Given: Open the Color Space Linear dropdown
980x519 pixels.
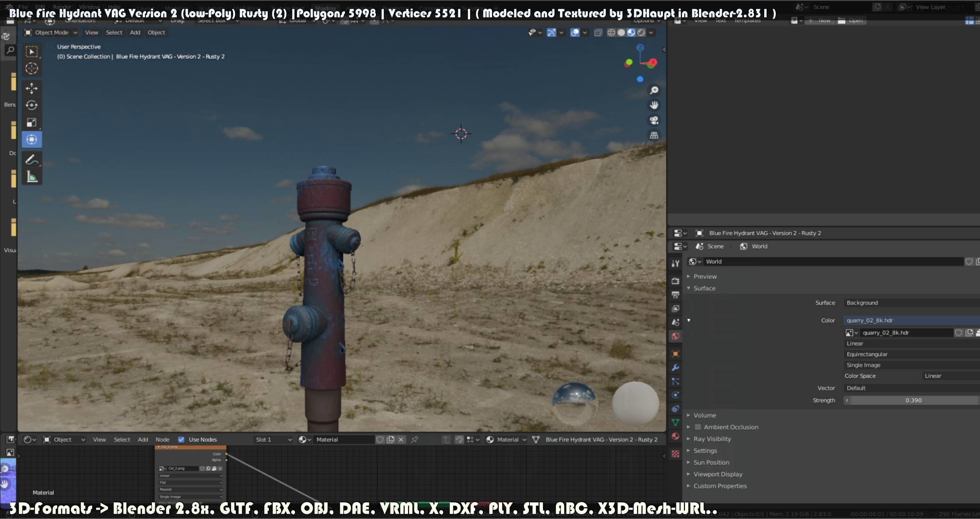Looking at the screenshot, I should 951,376.
